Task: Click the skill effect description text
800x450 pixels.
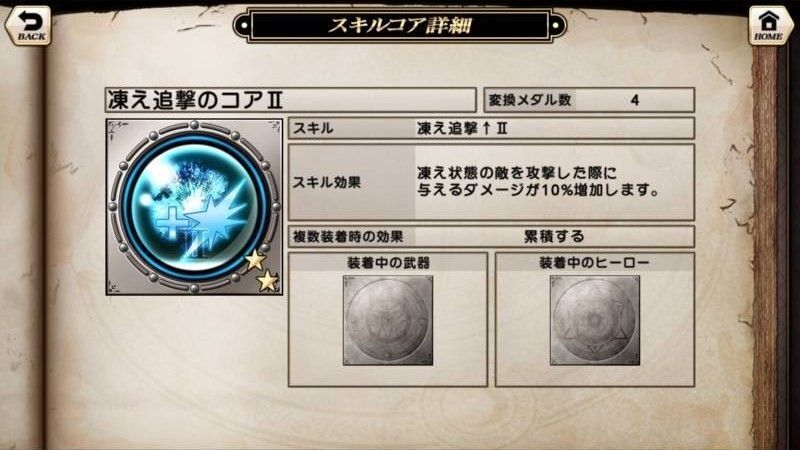Action: [x=538, y=181]
